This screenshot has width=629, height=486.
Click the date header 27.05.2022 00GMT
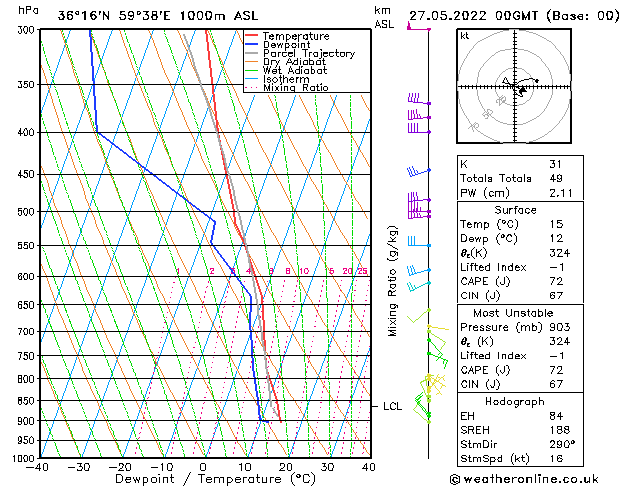[473, 16]
